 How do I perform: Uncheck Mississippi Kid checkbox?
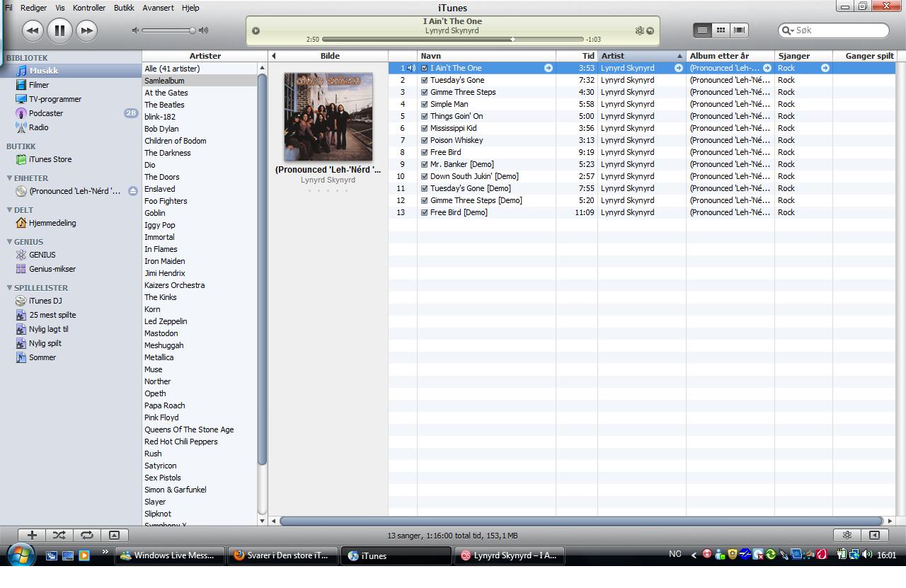[425, 128]
